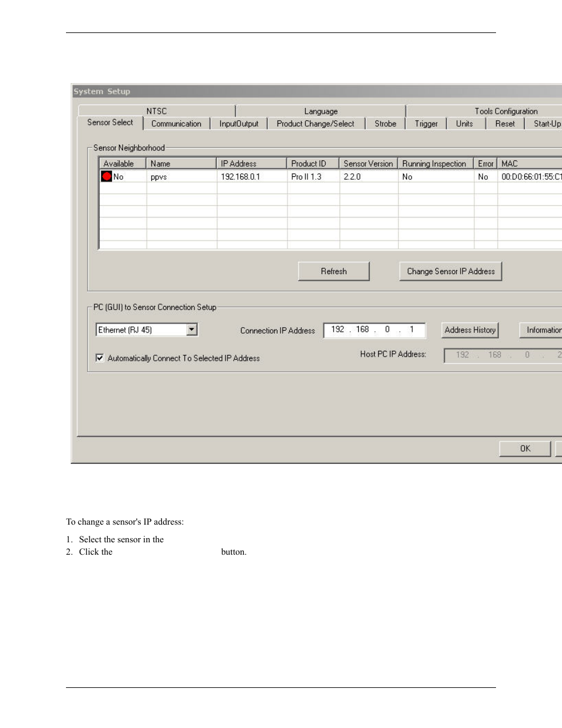Image resolution: width=562 pixels, height=728 pixels.
Task: Select the Sensor Select tab
Action: [110, 122]
